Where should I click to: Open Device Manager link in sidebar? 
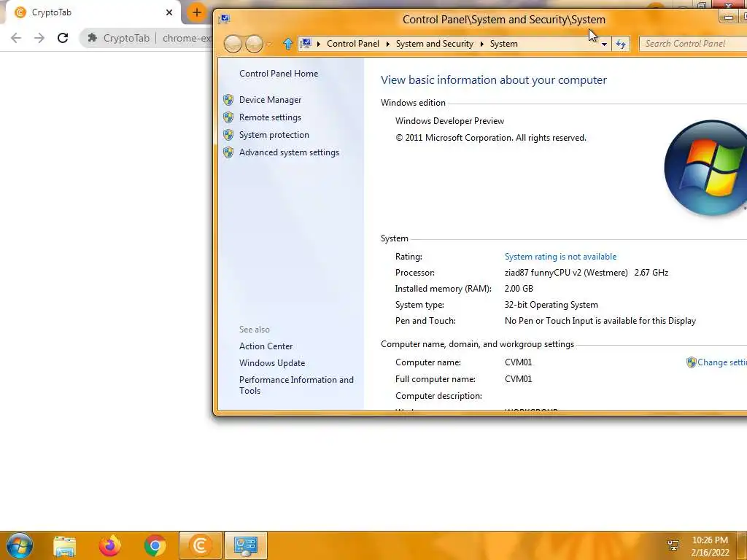pyautogui.click(x=270, y=99)
